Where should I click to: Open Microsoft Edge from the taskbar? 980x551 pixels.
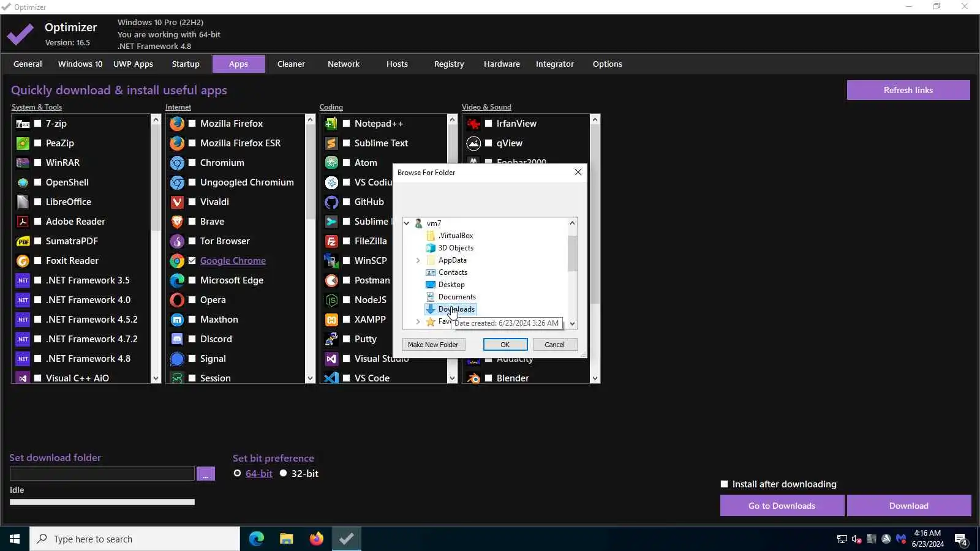256,539
